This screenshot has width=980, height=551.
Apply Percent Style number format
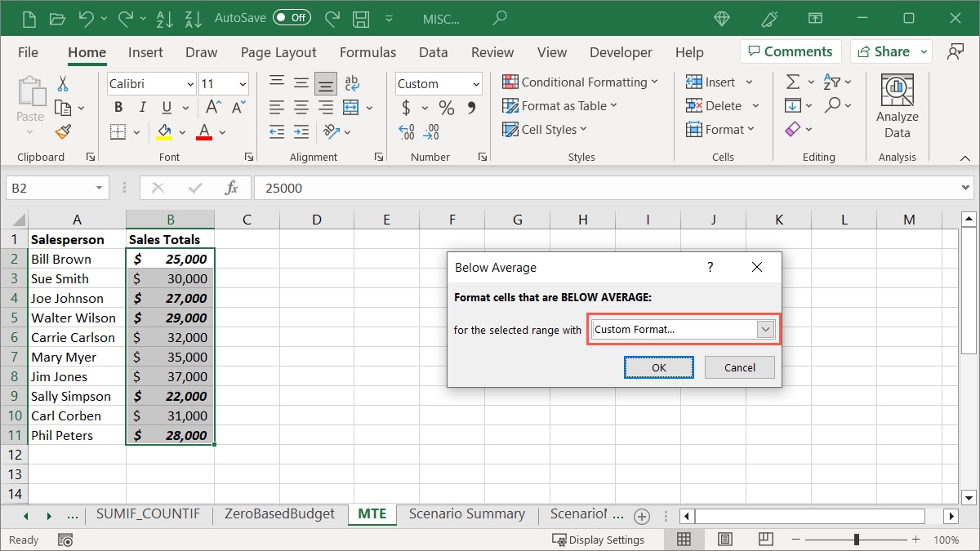click(x=447, y=107)
